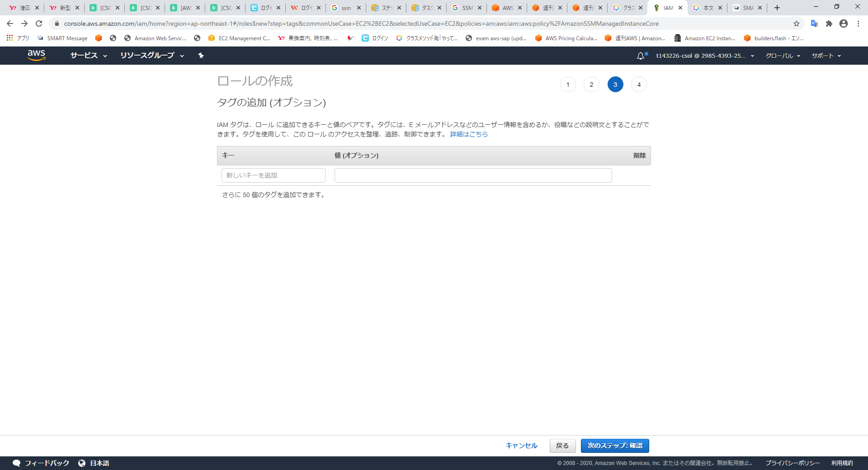Open account menu t143226-csol
The image size is (868, 470).
point(705,56)
